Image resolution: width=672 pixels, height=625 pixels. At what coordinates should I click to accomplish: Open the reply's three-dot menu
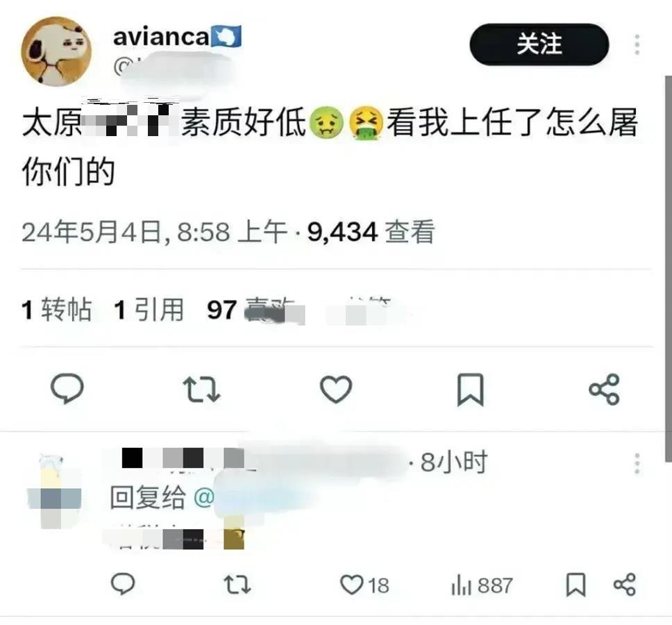(x=637, y=463)
